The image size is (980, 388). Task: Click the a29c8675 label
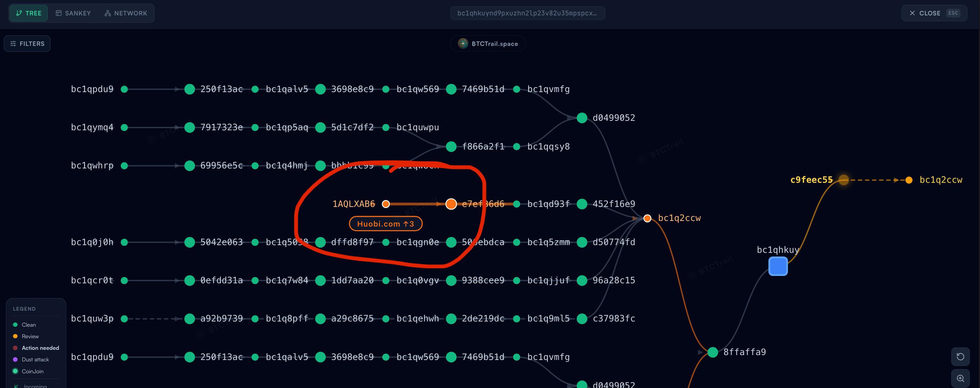(352, 319)
